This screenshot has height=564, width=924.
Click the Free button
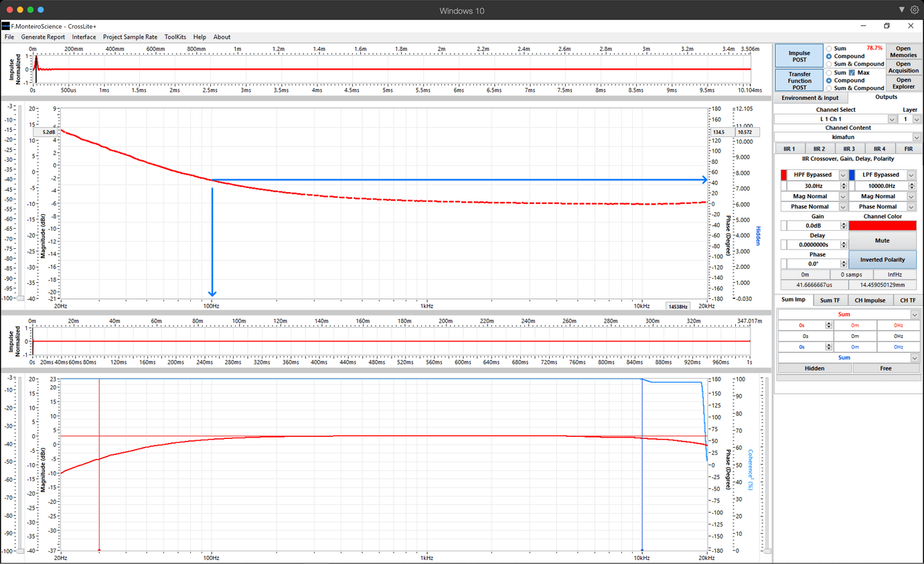886,368
